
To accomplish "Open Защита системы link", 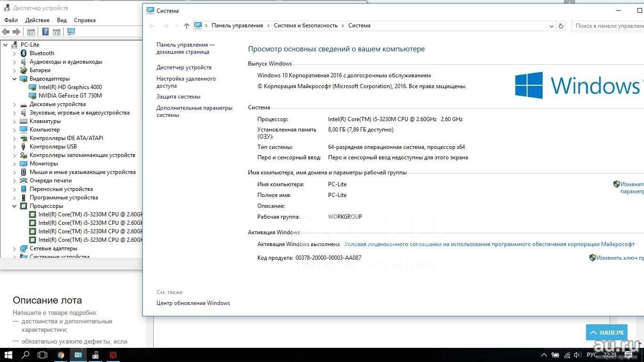I will (x=178, y=97).
